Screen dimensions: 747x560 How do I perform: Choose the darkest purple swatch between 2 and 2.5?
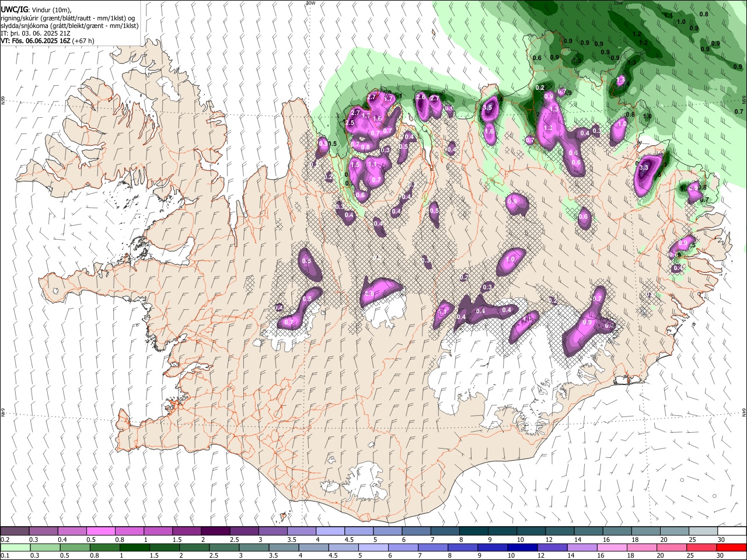[x=215, y=531]
